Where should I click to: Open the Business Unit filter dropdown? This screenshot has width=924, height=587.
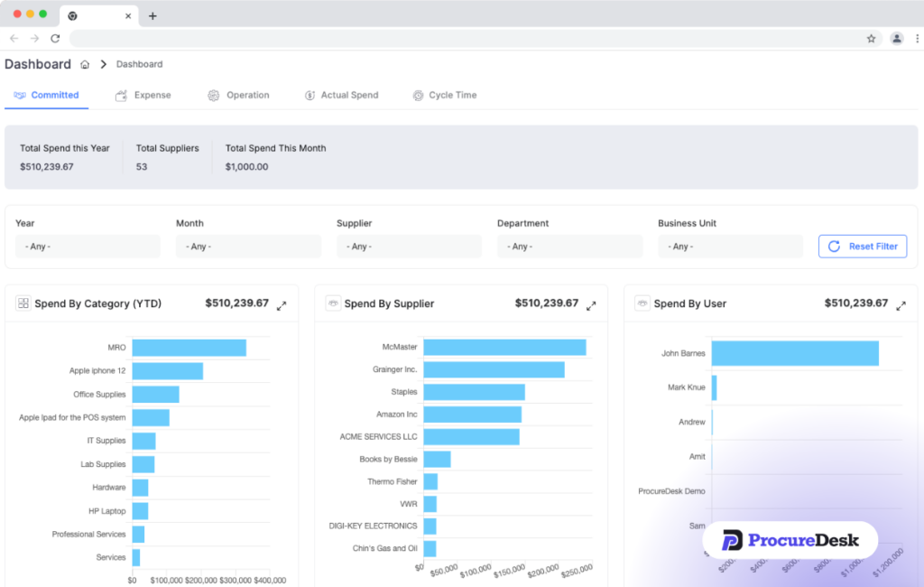pyautogui.click(x=731, y=247)
